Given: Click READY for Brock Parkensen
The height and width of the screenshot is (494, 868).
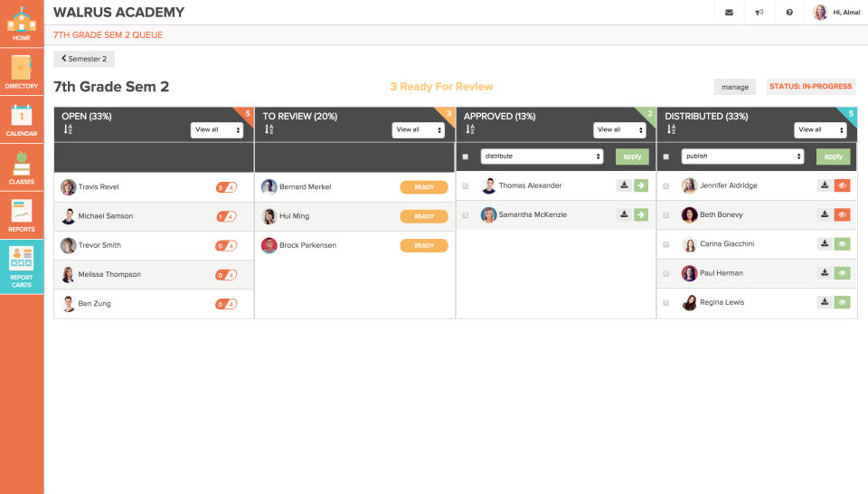Looking at the screenshot, I should point(424,245).
